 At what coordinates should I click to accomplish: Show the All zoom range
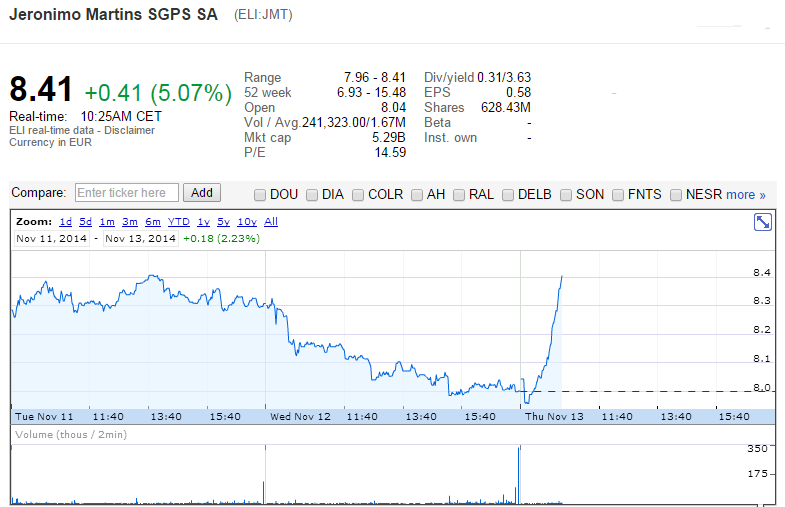271,222
